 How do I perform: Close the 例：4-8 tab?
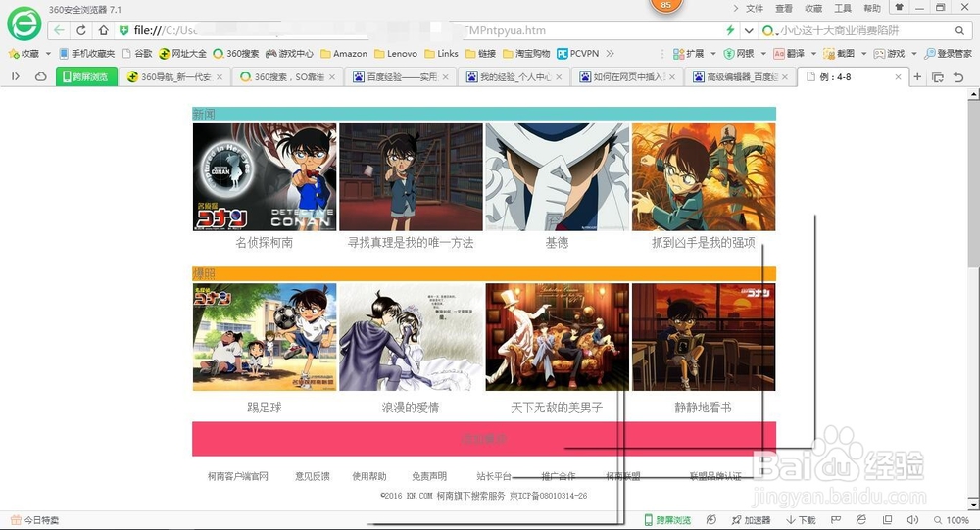point(898,76)
